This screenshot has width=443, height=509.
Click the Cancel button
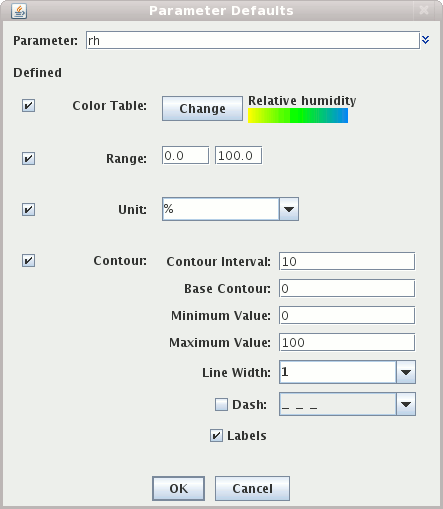click(x=252, y=489)
